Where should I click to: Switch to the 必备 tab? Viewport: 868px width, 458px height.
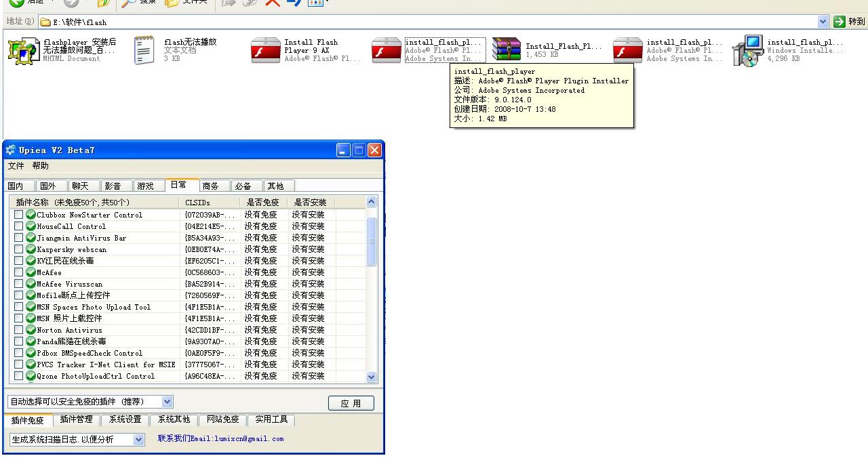pos(248,186)
